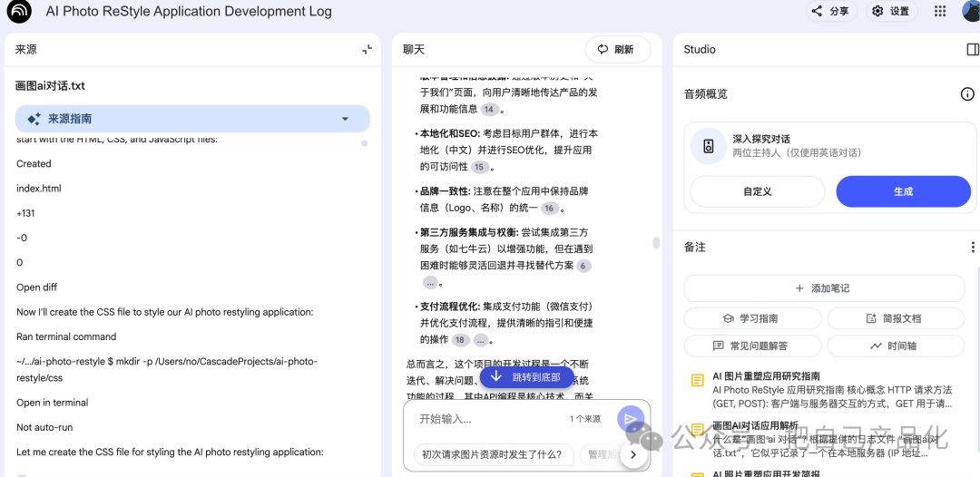Click the 自定义 customize button

coord(758,191)
